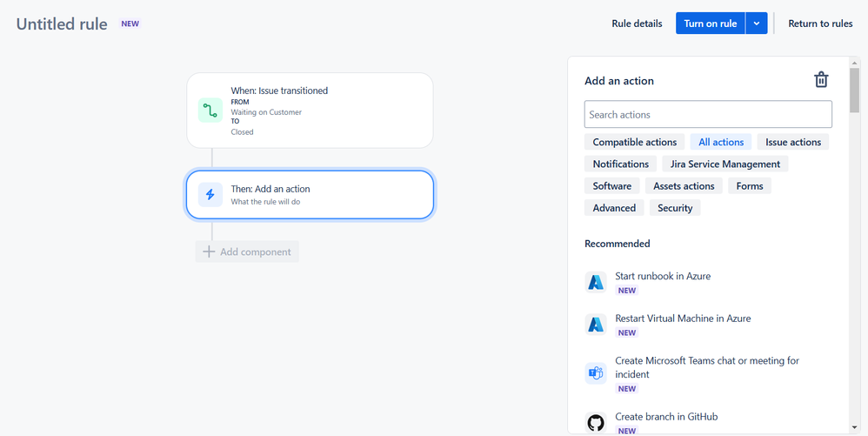Go back via Return to rules
Viewport: 868px width, 436px height.
click(x=820, y=23)
